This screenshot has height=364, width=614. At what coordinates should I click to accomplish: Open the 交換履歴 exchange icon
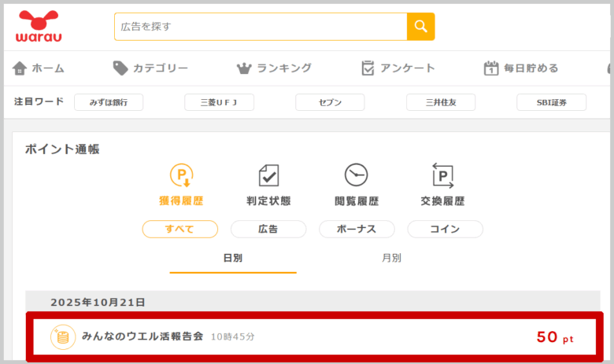pos(442,175)
